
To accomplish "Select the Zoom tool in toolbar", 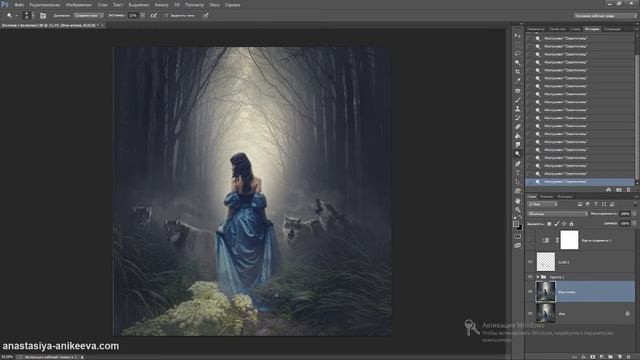I will (518, 209).
